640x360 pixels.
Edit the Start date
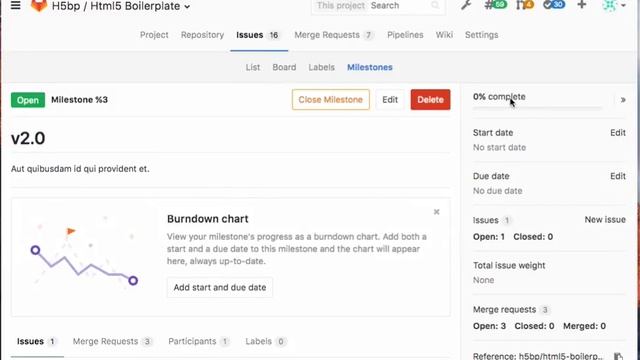pos(618,133)
